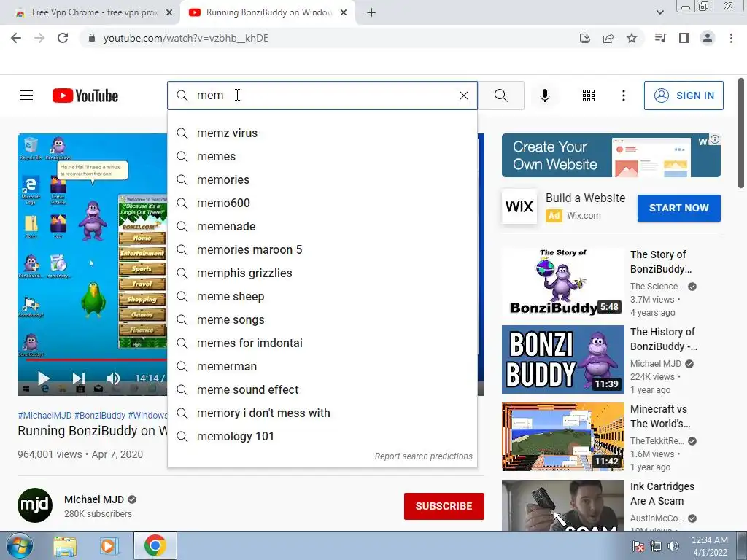The height and width of the screenshot is (560, 747).
Task: Open the Michael MJD channel avatar
Action: (35, 505)
